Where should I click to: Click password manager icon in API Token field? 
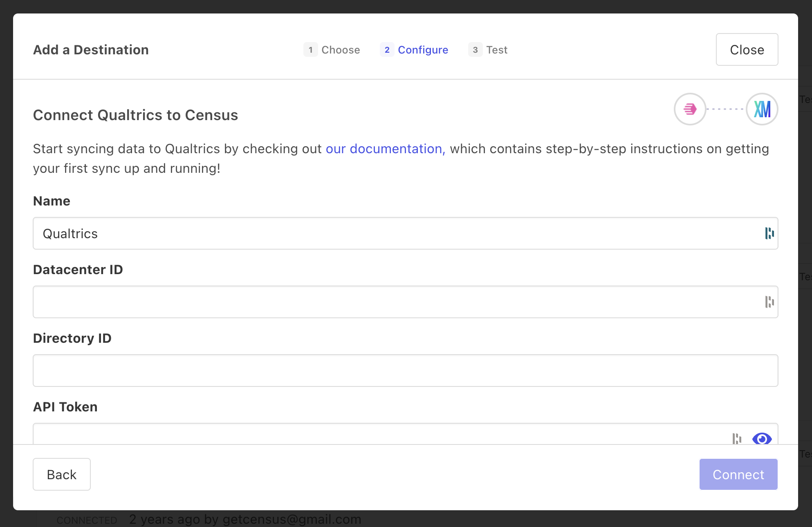click(x=737, y=438)
